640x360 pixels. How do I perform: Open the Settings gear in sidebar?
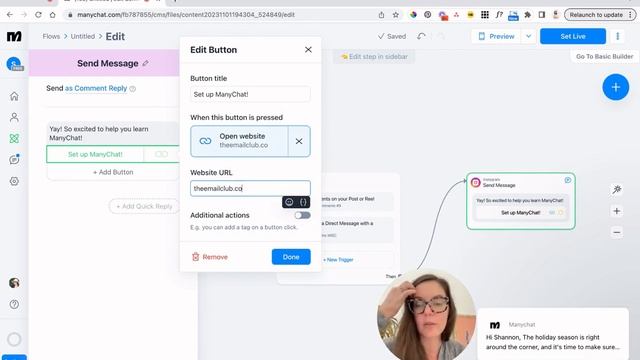point(14,181)
